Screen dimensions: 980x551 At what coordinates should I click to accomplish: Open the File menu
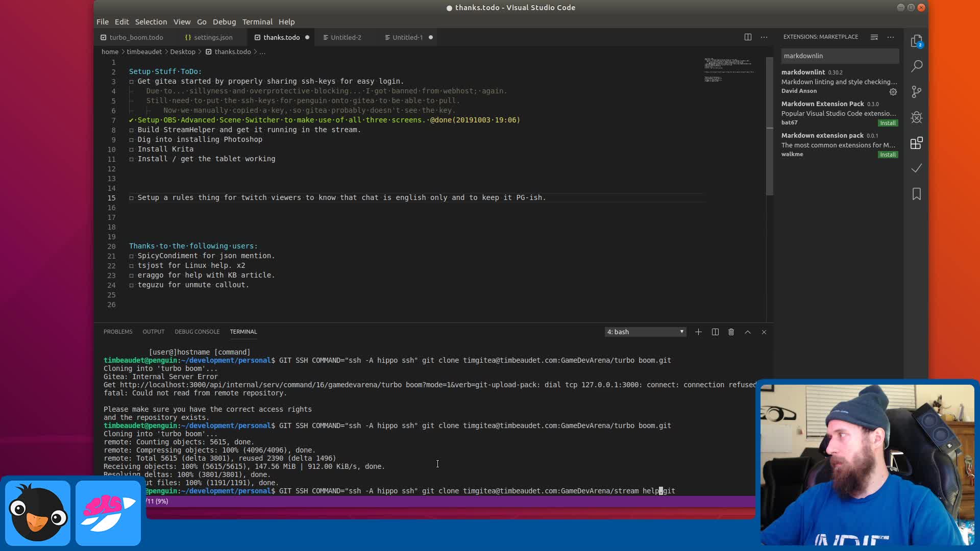click(103, 22)
